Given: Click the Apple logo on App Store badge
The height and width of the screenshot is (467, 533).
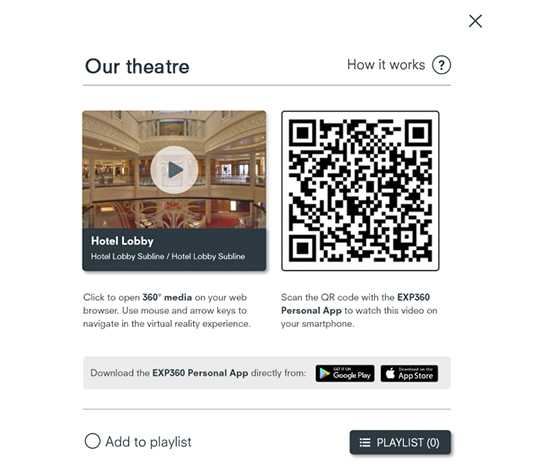Looking at the screenshot, I should [x=390, y=374].
